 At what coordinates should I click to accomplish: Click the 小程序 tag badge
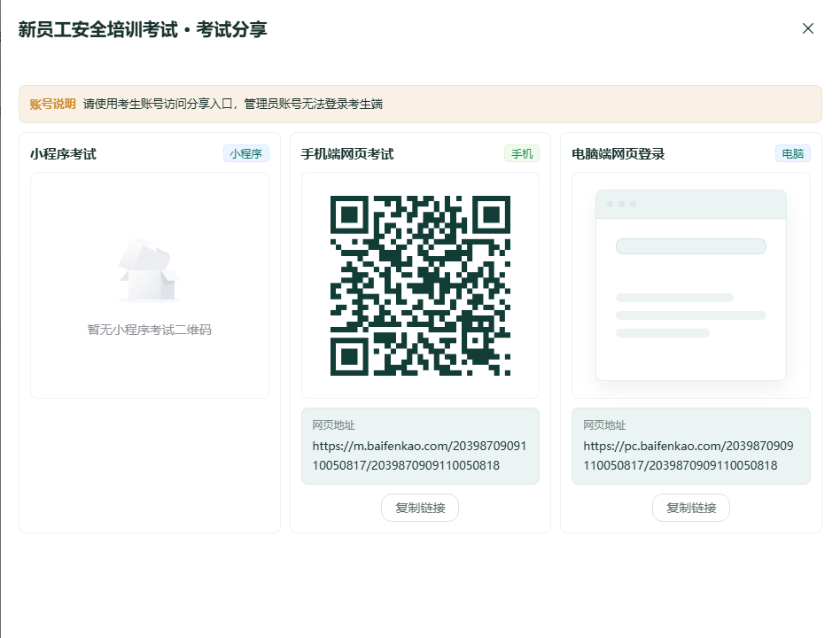pyautogui.click(x=246, y=154)
